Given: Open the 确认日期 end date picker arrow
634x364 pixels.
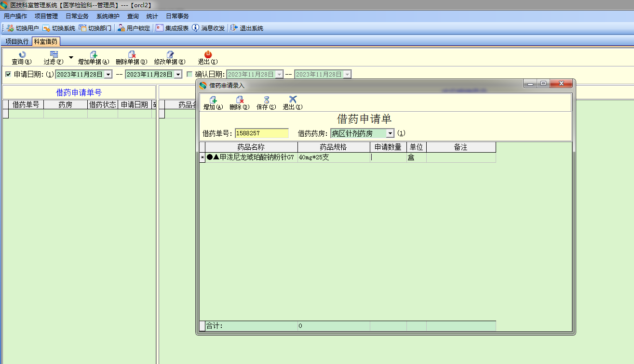Looking at the screenshot, I should 347,74.
